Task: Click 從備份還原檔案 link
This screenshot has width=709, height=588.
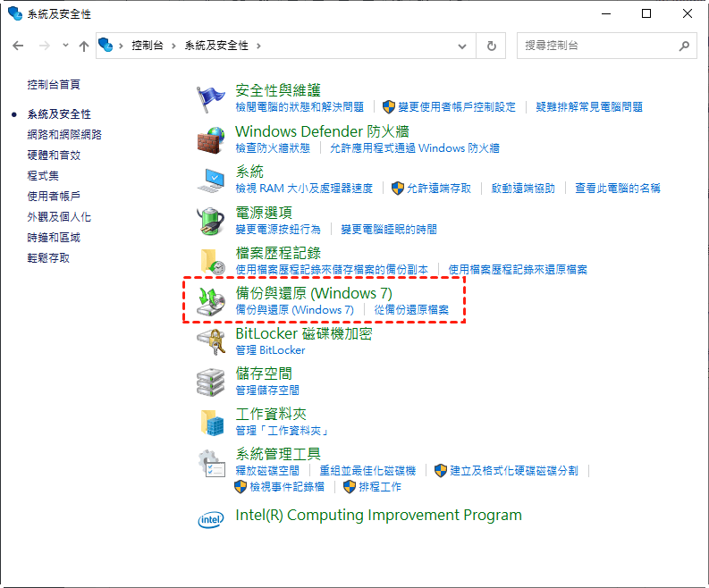Action: pyautogui.click(x=411, y=310)
